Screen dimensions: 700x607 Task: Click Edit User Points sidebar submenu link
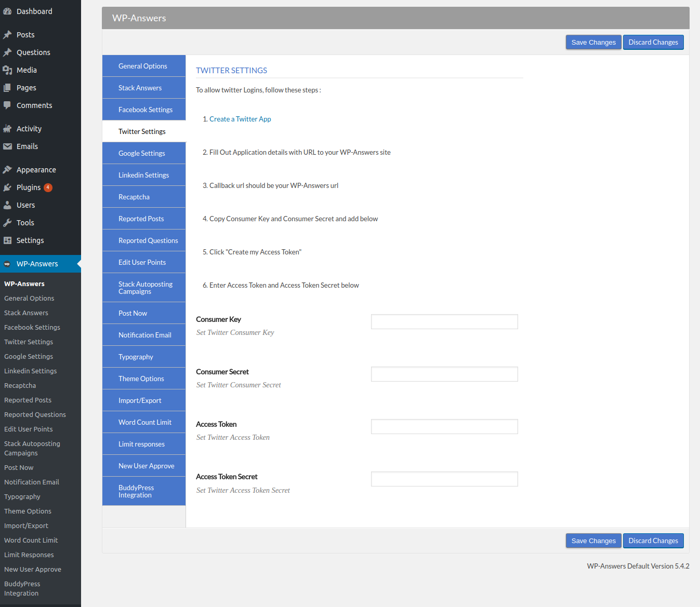coord(29,429)
